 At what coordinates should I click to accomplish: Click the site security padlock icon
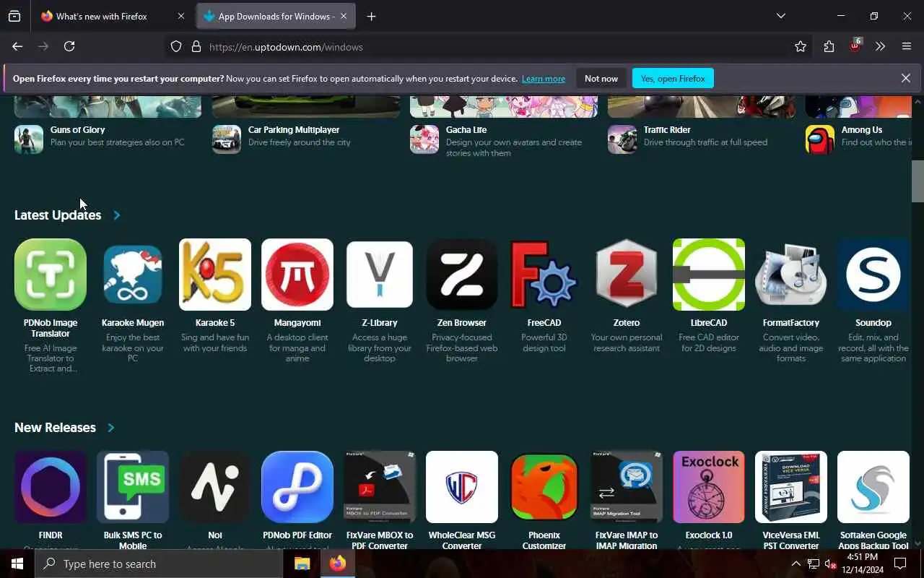196,46
